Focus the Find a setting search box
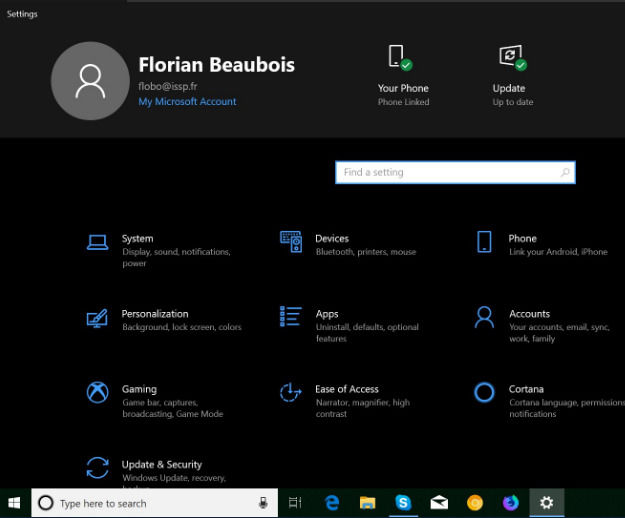625x518 pixels. [456, 173]
